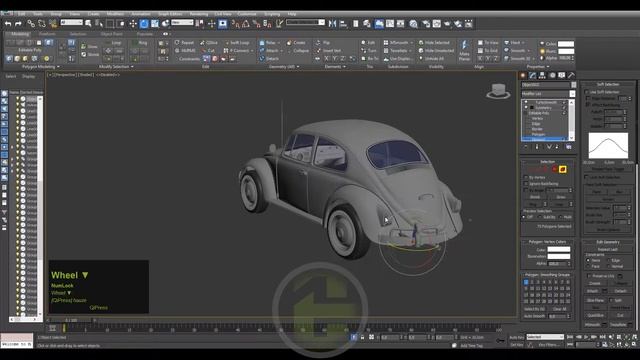Open the Material Editor icon

pyautogui.click(x=413, y=24)
